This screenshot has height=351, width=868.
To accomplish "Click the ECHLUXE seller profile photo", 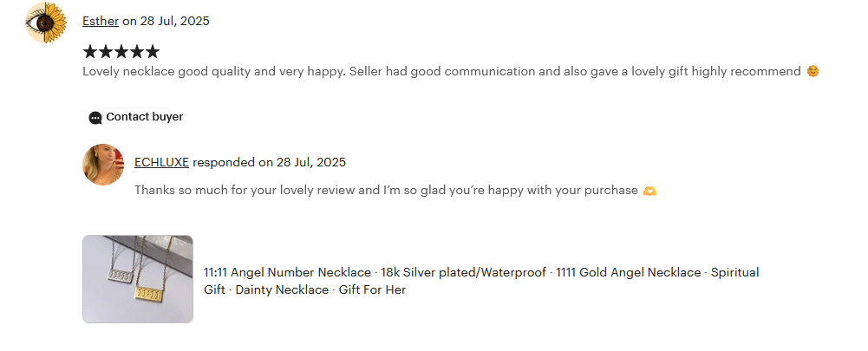I will pyautogui.click(x=103, y=165).
